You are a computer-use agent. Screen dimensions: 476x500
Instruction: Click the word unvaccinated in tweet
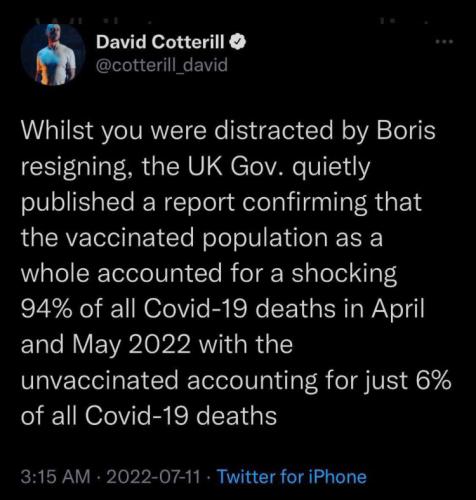tap(99, 380)
